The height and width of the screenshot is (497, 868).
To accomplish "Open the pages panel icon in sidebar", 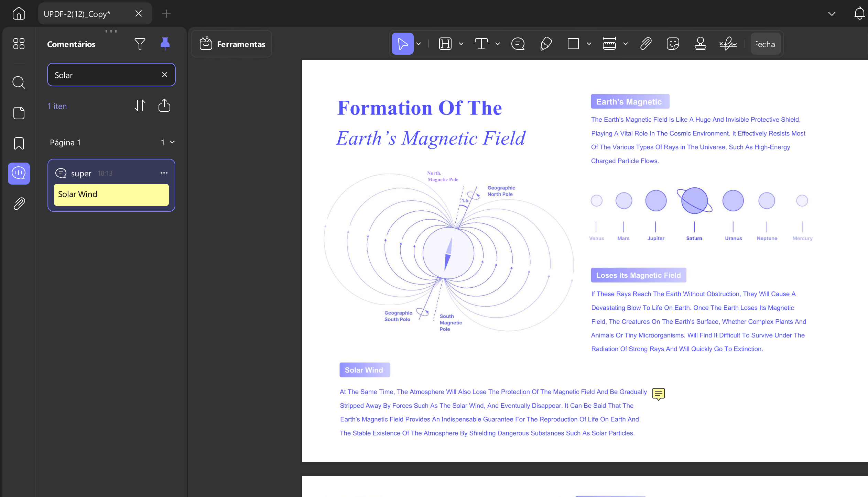I will [x=19, y=113].
